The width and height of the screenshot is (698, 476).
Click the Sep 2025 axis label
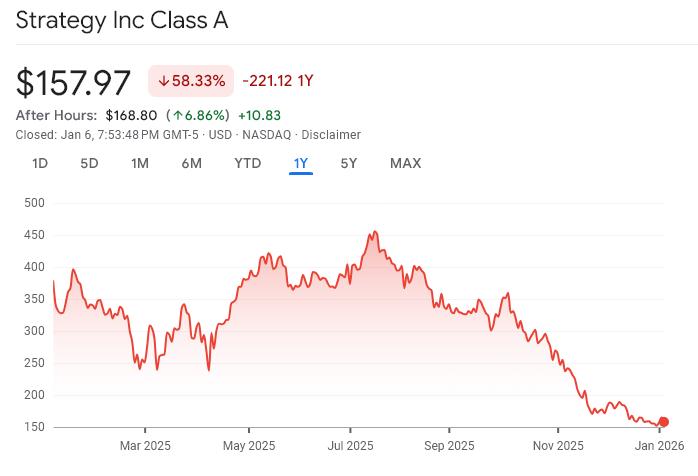pyautogui.click(x=448, y=446)
